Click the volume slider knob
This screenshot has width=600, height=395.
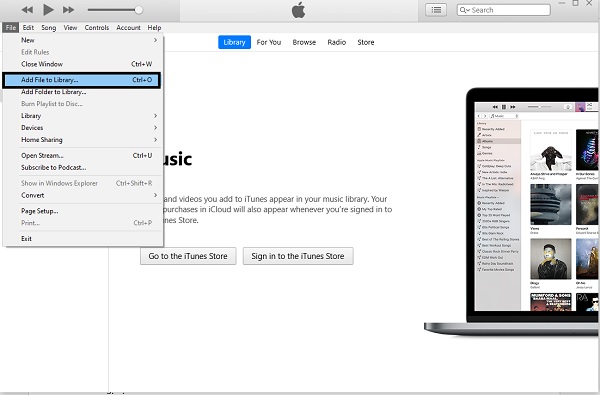(139, 10)
